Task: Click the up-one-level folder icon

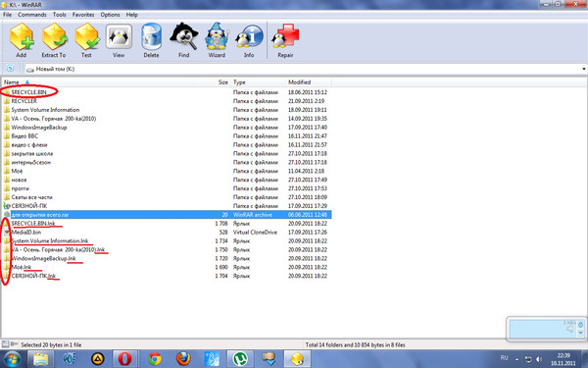Action: (10, 69)
